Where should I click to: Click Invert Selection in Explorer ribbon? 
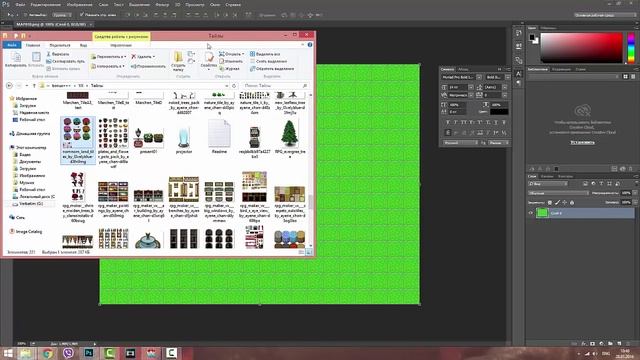(x=271, y=69)
